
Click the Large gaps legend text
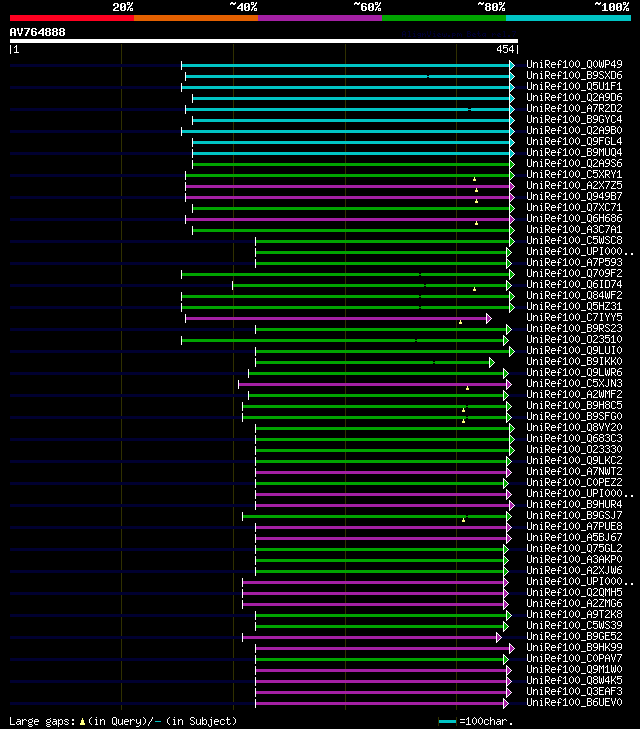(123, 721)
